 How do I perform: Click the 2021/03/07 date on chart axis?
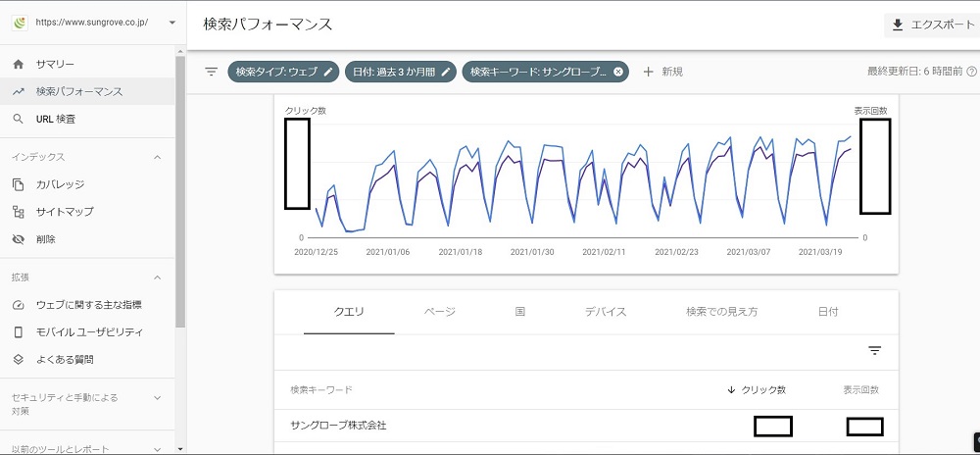click(749, 252)
